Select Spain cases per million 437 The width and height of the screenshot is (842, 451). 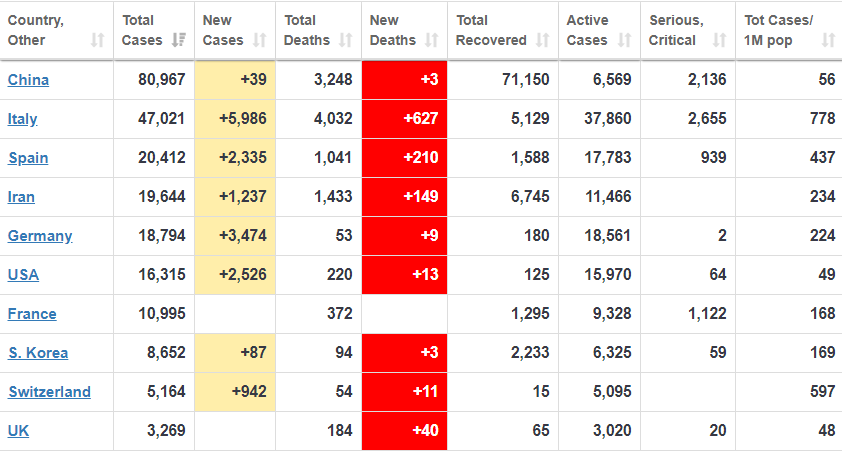point(823,158)
